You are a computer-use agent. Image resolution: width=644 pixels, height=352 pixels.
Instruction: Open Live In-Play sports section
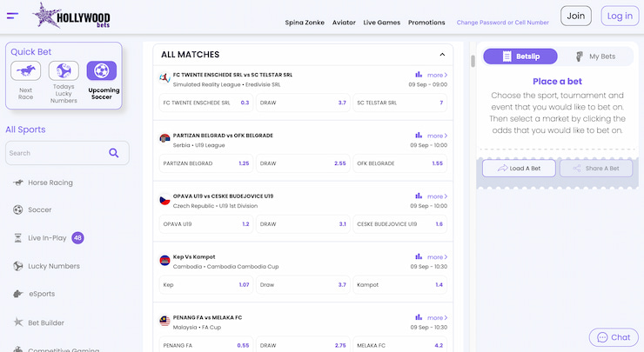coord(47,238)
